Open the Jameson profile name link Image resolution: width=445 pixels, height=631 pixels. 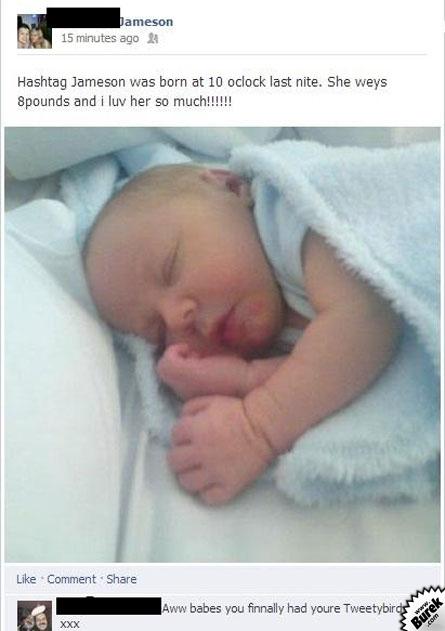tap(146, 22)
